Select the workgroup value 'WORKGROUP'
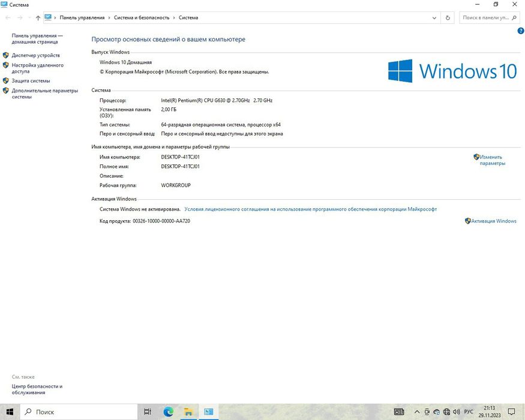The height and width of the screenshot is (420, 525). coord(176,185)
